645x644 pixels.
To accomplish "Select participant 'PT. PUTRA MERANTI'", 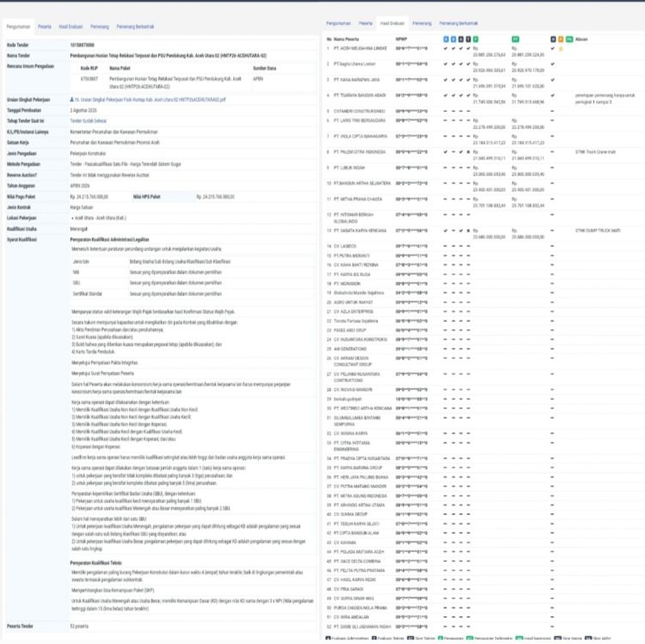I will (x=352, y=255).
